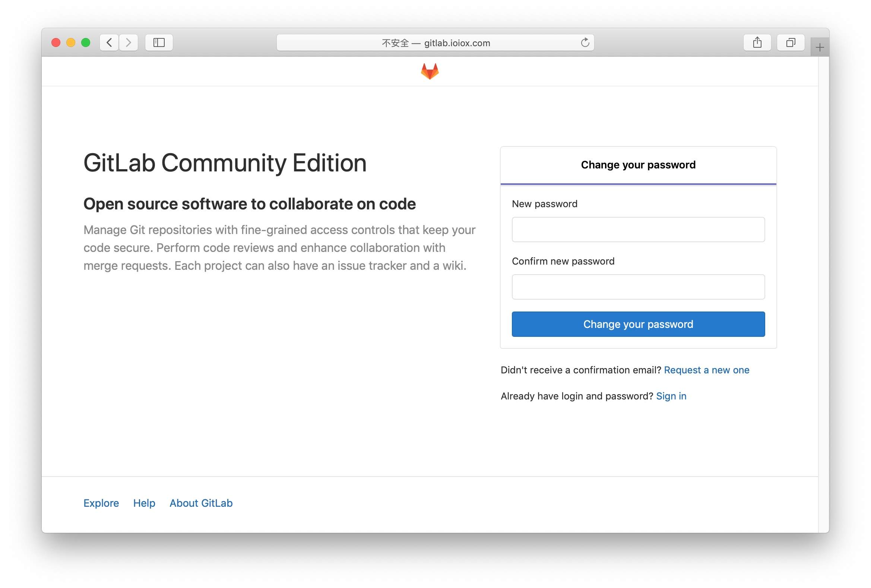
Task: Reload the page with the refresh icon
Action: point(585,42)
